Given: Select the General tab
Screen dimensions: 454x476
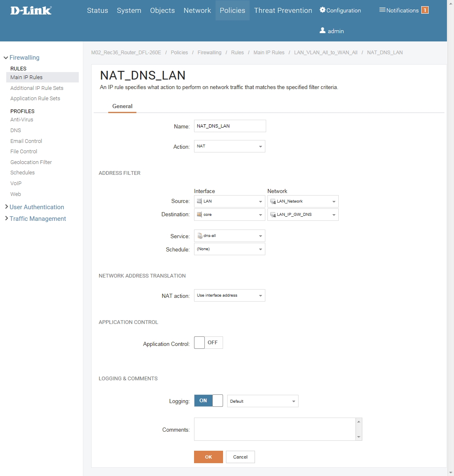Looking at the screenshot, I should click(122, 106).
